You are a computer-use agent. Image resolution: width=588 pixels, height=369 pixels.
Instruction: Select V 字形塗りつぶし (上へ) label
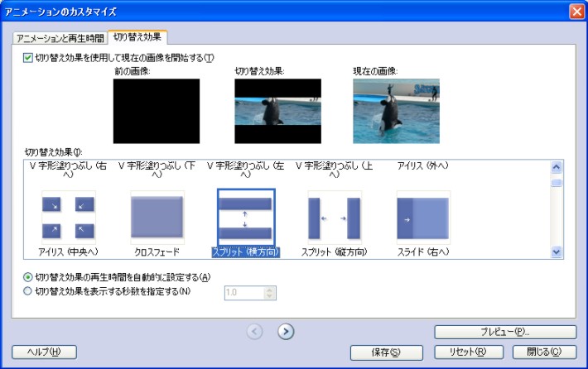pyautogui.click(x=334, y=170)
